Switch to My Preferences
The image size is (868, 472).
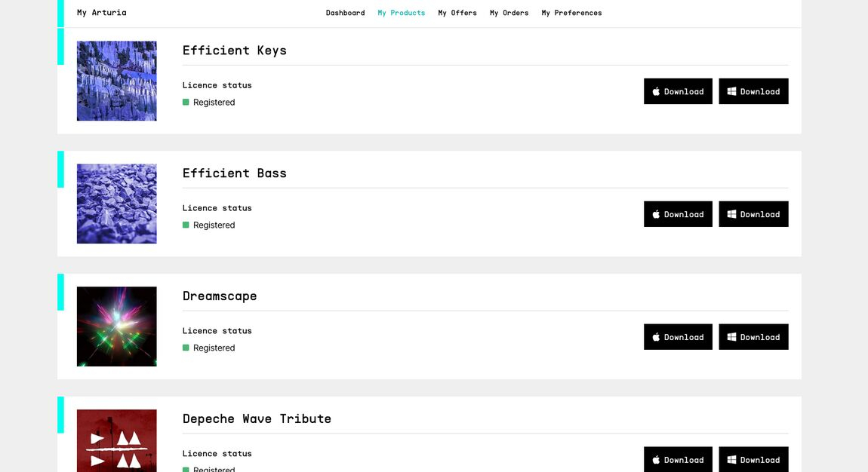pyautogui.click(x=571, y=13)
